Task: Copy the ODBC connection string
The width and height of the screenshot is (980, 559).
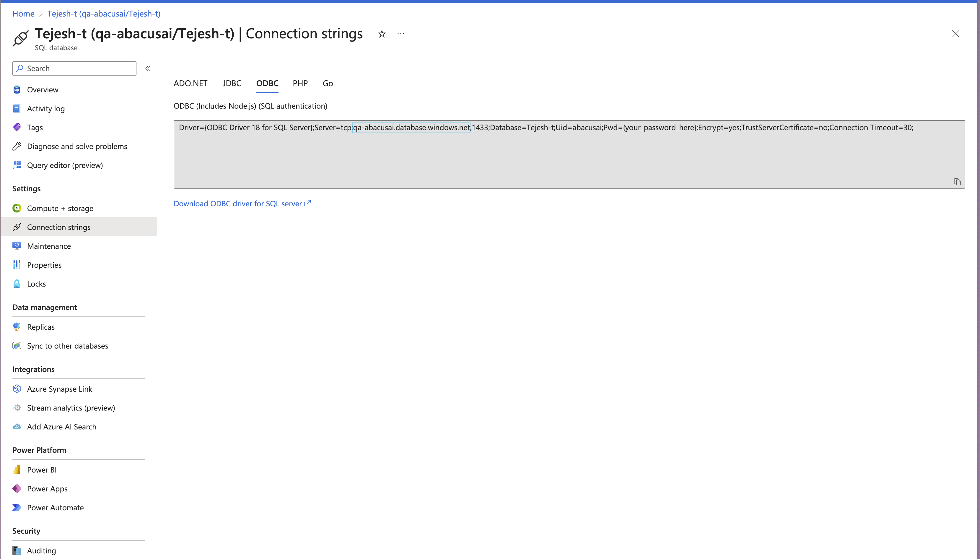Action: (958, 182)
